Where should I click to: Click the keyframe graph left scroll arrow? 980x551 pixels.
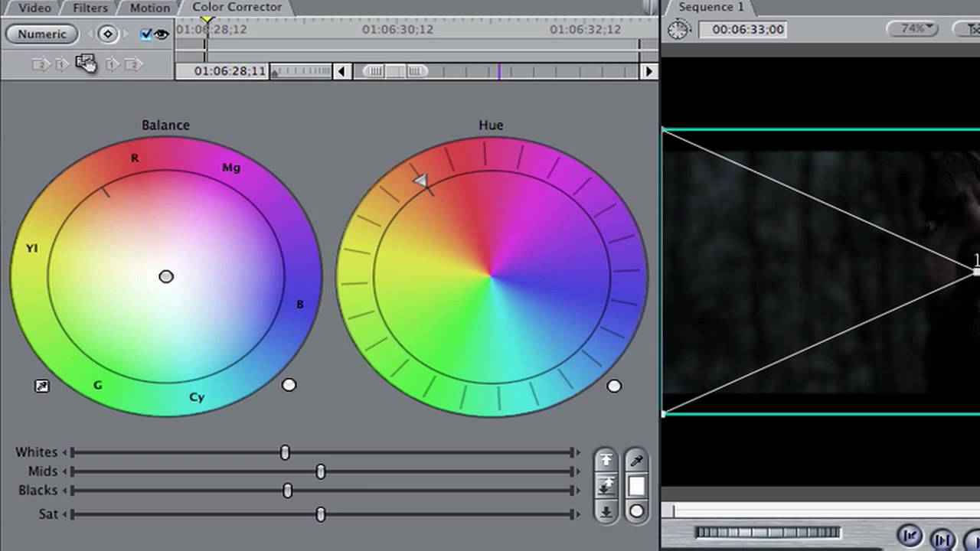click(343, 71)
